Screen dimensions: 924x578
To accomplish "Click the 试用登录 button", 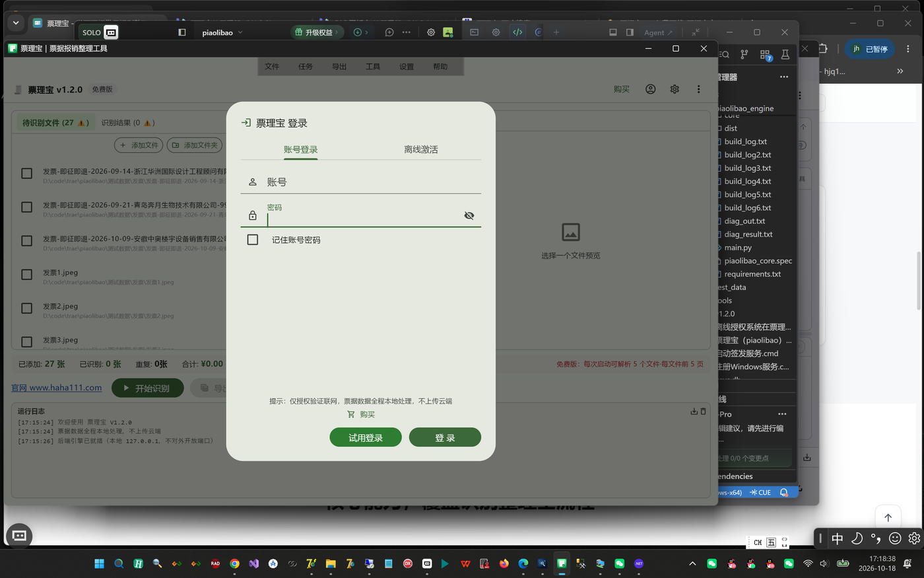I will pos(366,437).
